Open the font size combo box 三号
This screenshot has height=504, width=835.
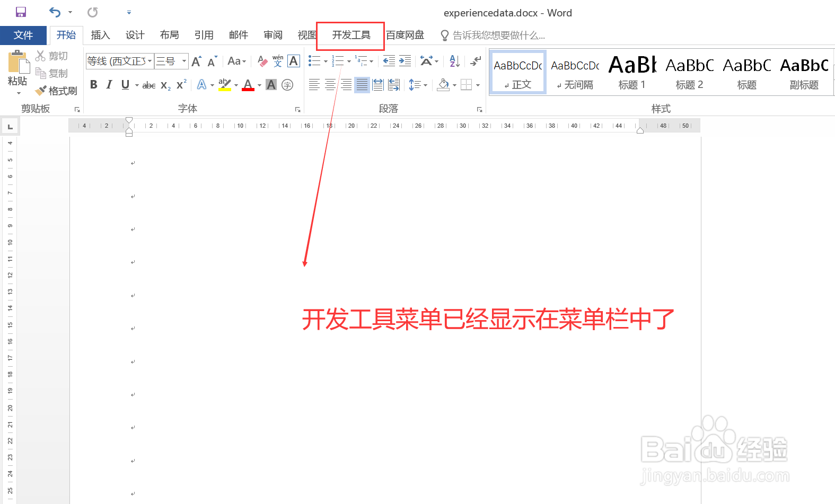pyautogui.click(x=171, y=61)
